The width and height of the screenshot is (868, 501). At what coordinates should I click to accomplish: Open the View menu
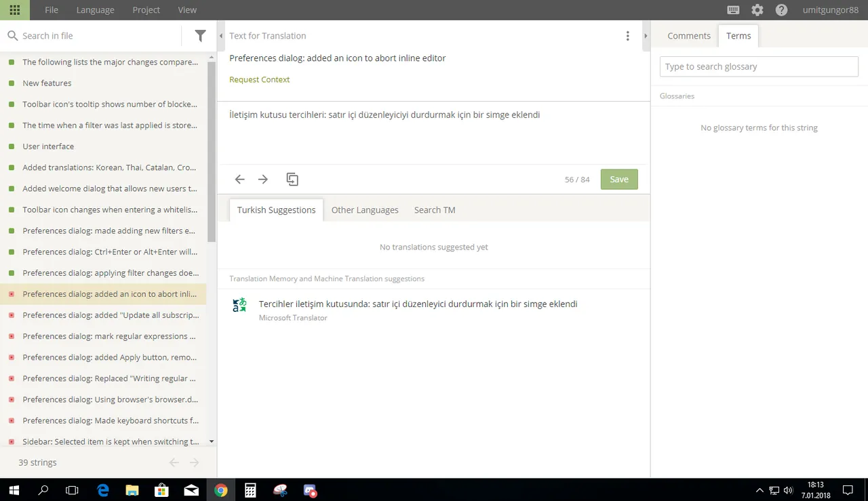[187, 10]
